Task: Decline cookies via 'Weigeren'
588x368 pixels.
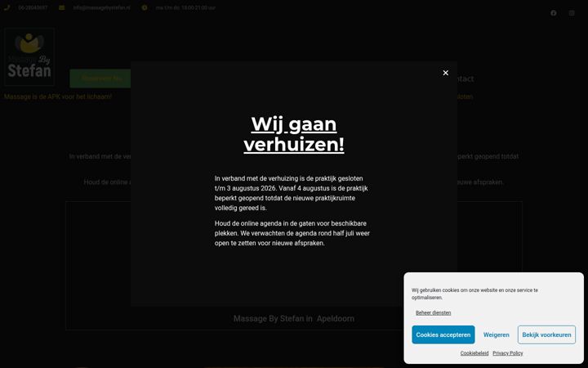Action: click(497, 334)
